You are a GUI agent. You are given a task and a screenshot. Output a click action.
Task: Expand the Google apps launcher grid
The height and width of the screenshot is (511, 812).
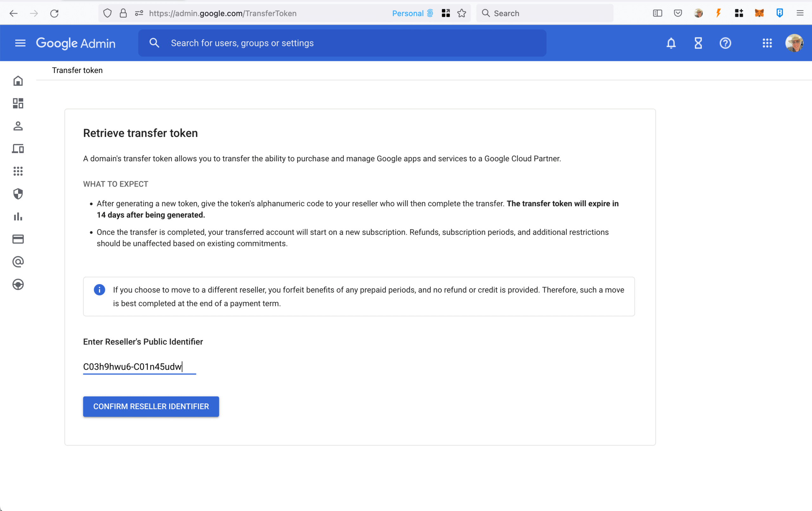(767, 43)
